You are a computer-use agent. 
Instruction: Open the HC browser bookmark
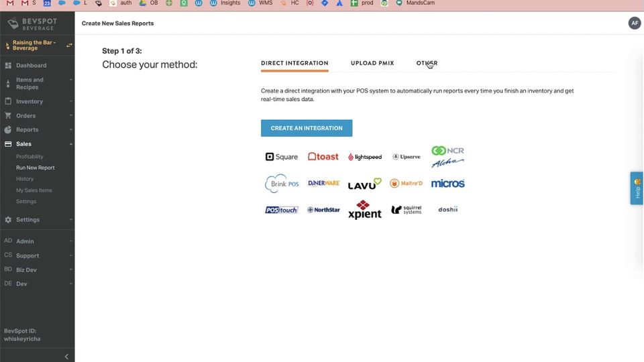click(x=290, y=3)
